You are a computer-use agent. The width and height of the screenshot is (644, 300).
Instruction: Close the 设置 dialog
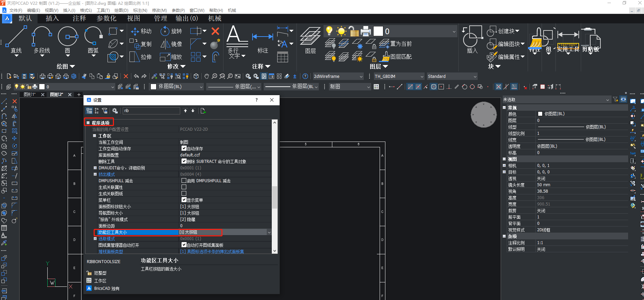tap(272, 100)
